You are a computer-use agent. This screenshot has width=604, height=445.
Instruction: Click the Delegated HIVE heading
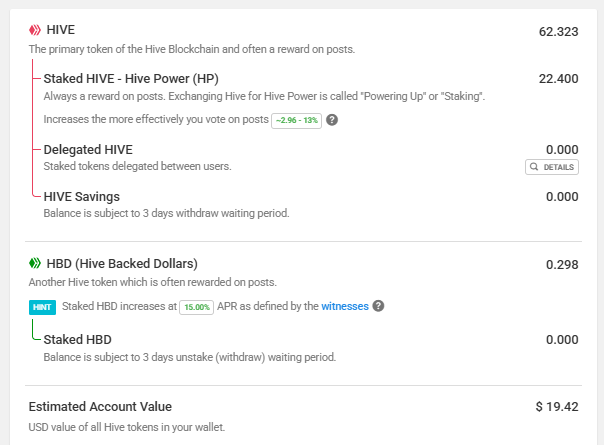pyautogui.click(x=88, y=149)
